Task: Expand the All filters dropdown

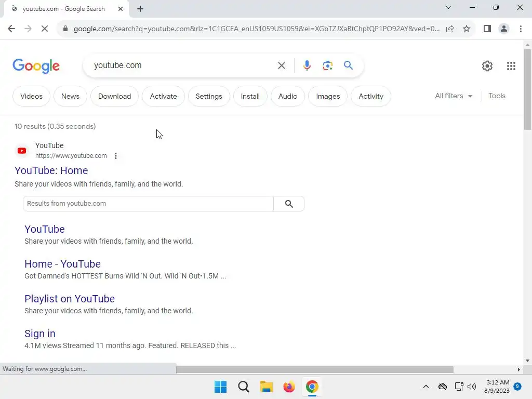Action: [x=453, y=96]
